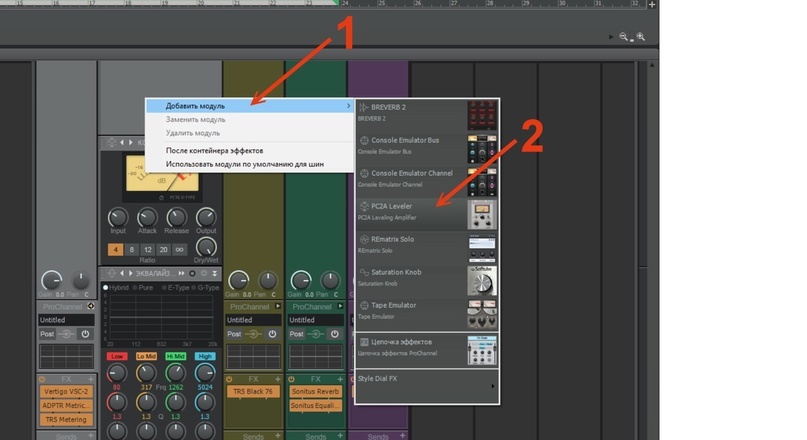
Task: Click the Цепочка эффектов module icon
Action: coord(364,342)
